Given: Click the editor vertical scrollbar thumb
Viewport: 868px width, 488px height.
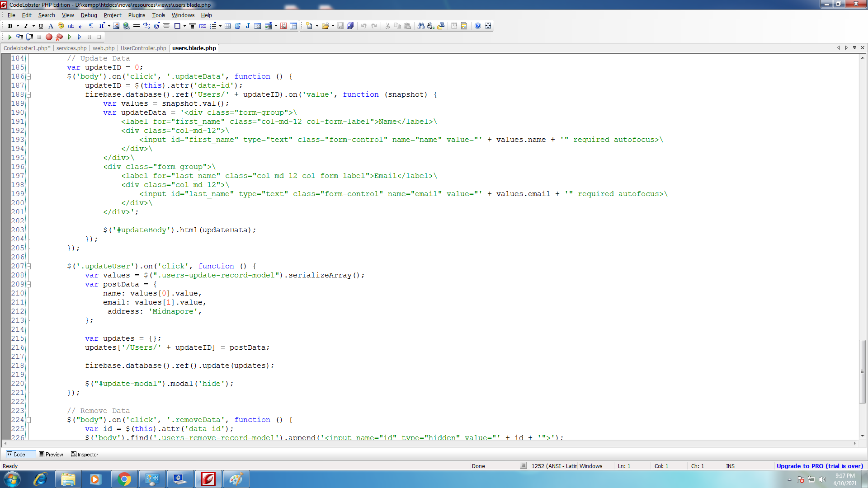Looking at the screenshot, I should (x=863, y=371).
